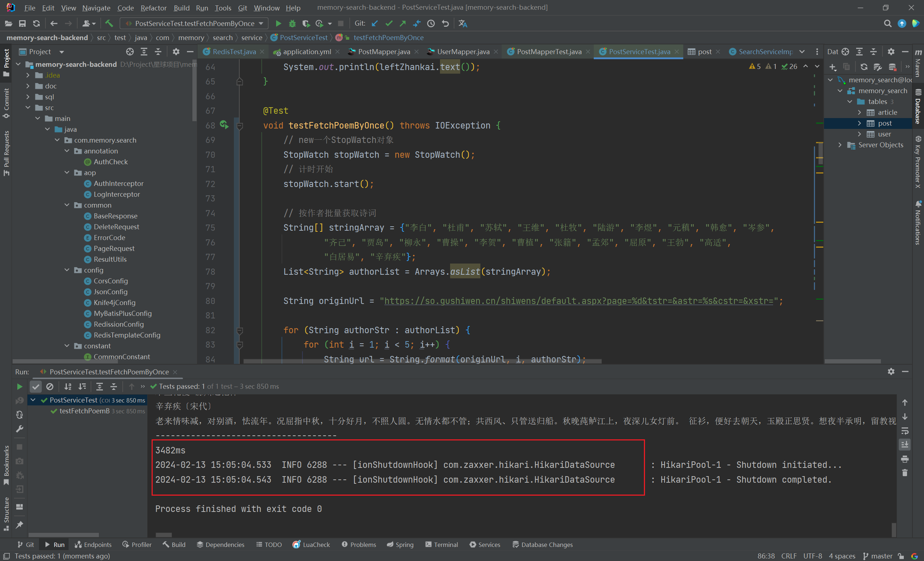Clear all Run console output
This screenshot has width=924, height=561.
coord(905,473)
